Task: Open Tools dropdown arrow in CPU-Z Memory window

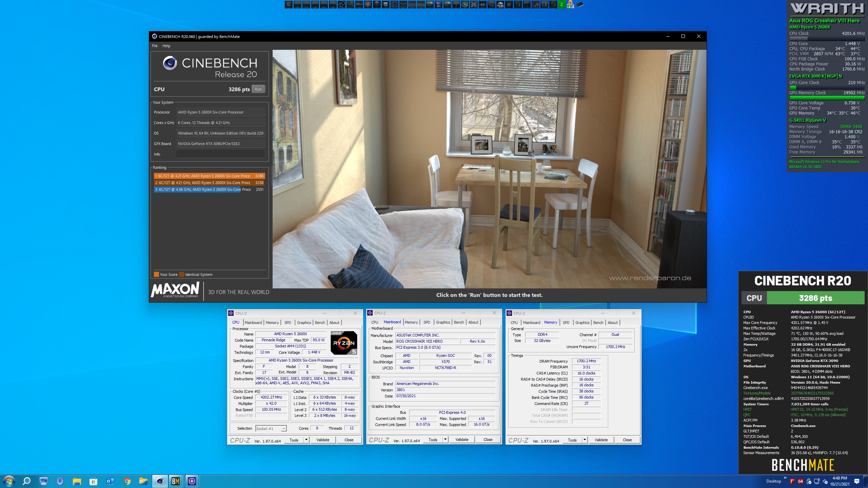Action: click(x=585, y=440)
